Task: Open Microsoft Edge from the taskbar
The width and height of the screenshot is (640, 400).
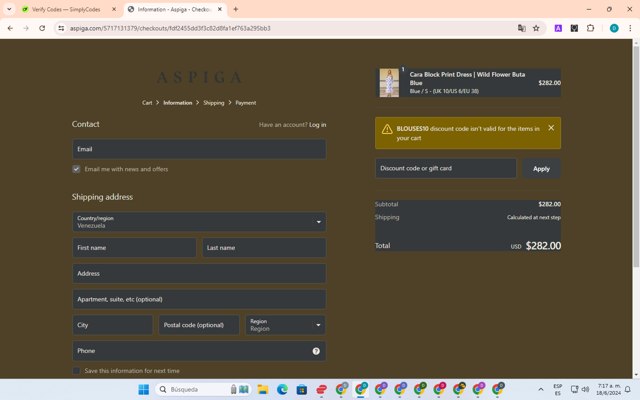Action: pyautogui.click(x=282, y=389)
